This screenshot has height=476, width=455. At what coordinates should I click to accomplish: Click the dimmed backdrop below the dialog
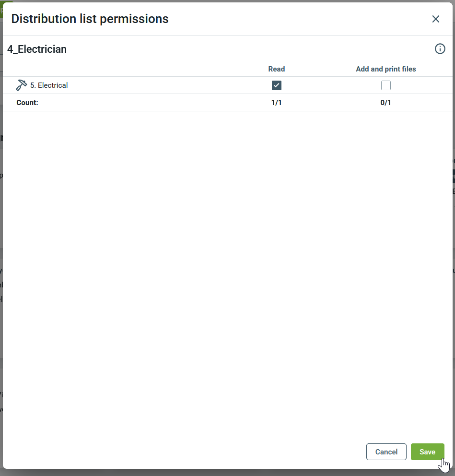(228, 473)
